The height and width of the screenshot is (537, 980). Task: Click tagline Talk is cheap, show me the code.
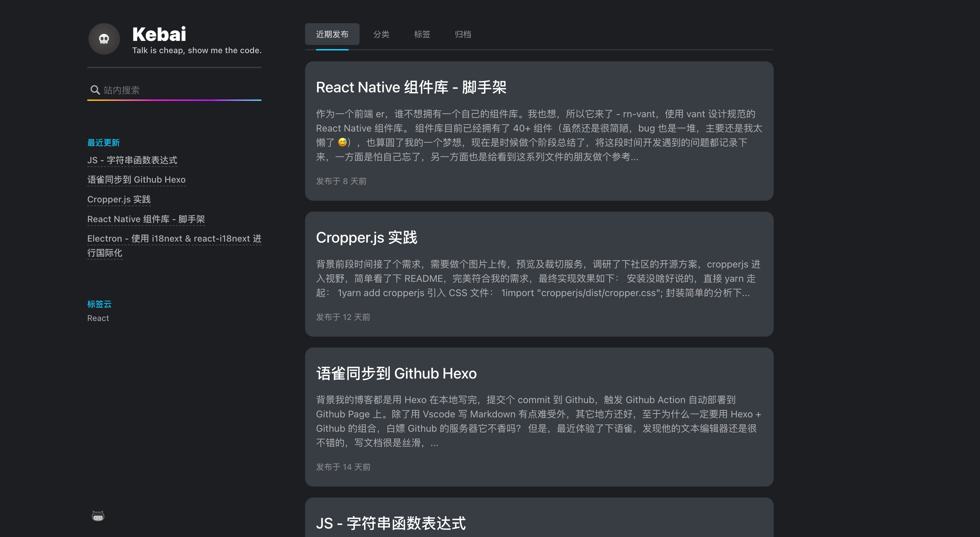click(197, 50)
